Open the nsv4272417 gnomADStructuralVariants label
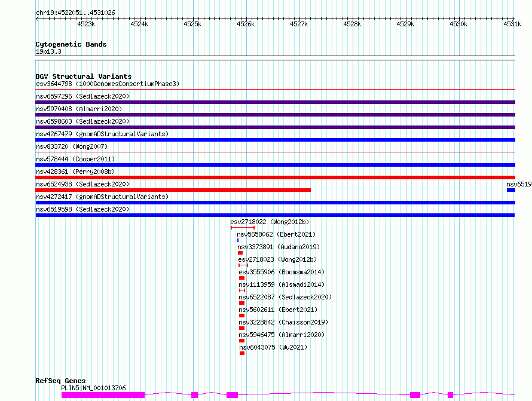 (102, 197)
